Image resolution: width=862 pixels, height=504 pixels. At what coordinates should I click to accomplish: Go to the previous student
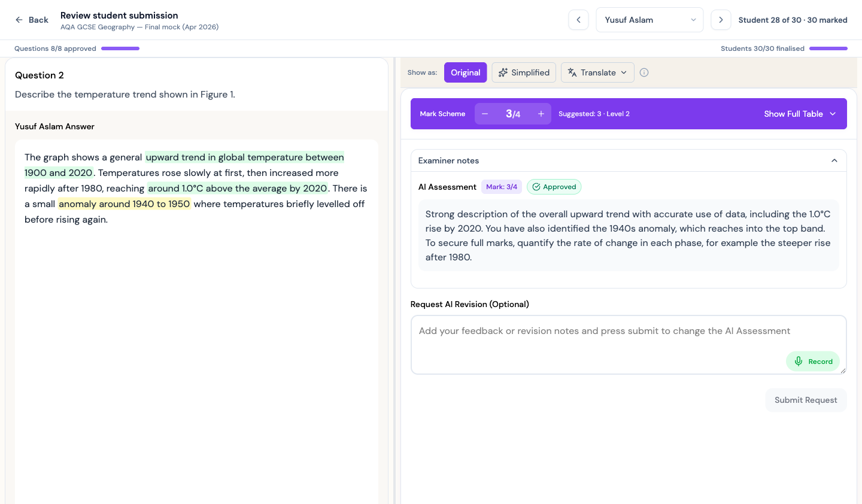tap(578, 20)
